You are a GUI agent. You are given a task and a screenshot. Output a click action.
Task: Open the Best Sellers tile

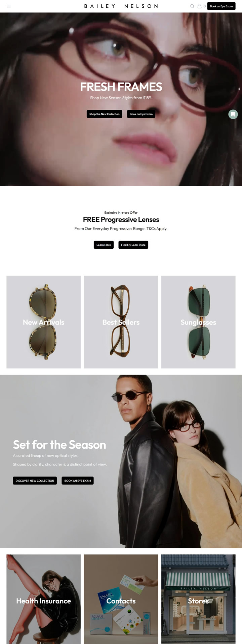121,322
